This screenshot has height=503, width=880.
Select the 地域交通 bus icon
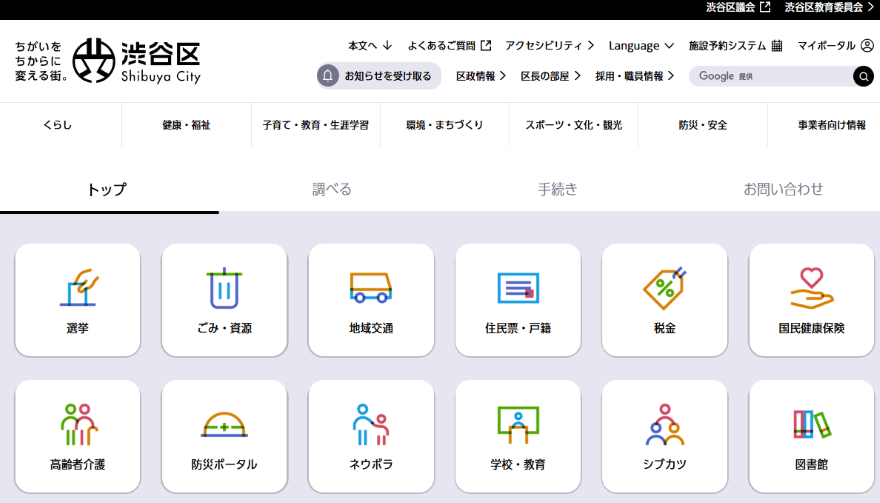coord(371,300)
